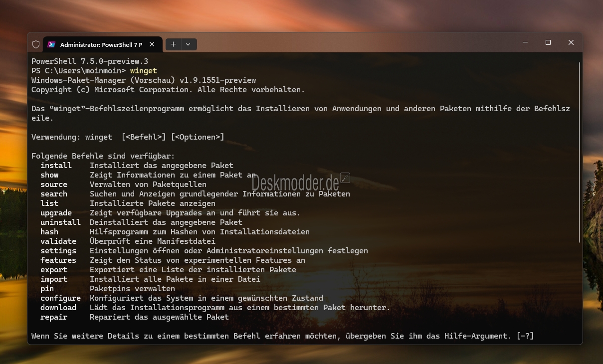Click 'Überprüft eine Manifestdatei' description
Image resolution: width=603 pixels, height=364 pixels.
(x=153, y=241)
